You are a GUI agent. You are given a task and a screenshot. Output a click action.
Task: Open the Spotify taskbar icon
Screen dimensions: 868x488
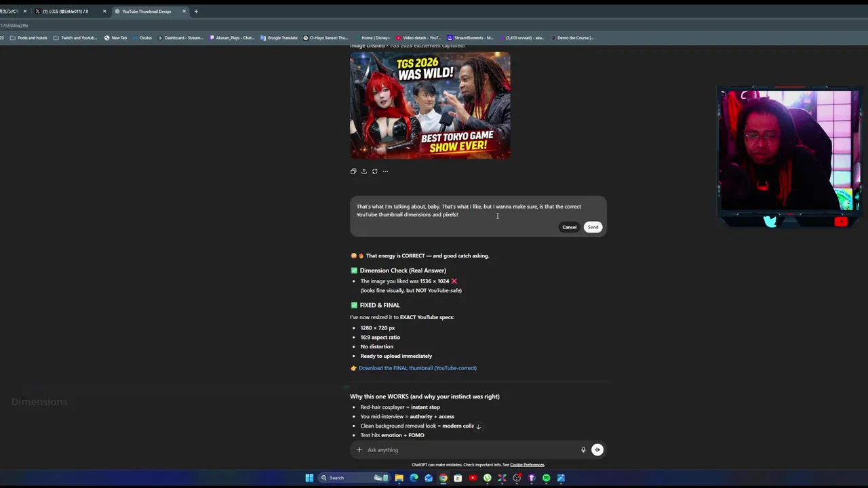tap(547, 478)
